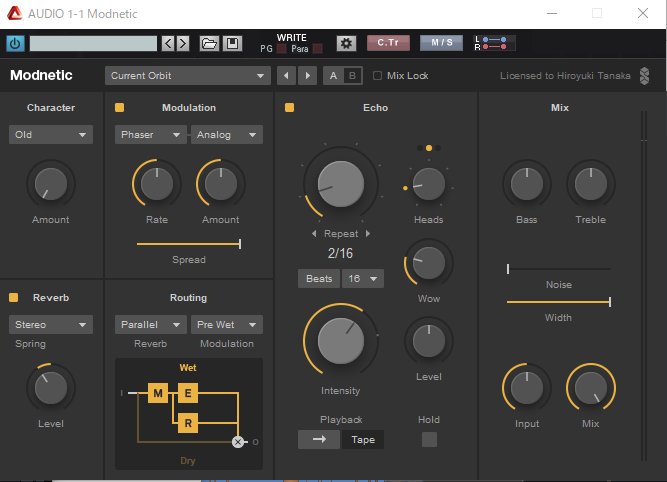Click the Modulation Amount knob
Screen dimensions: 667x482
pyautogui.click(x=221, y=184)
